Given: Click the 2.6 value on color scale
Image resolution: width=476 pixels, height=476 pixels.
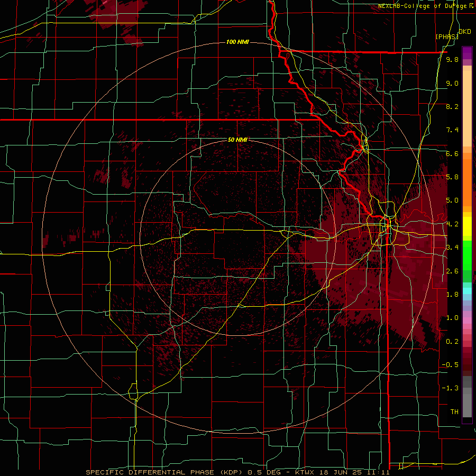Looking at the screenshot, I should coord(452,271).
